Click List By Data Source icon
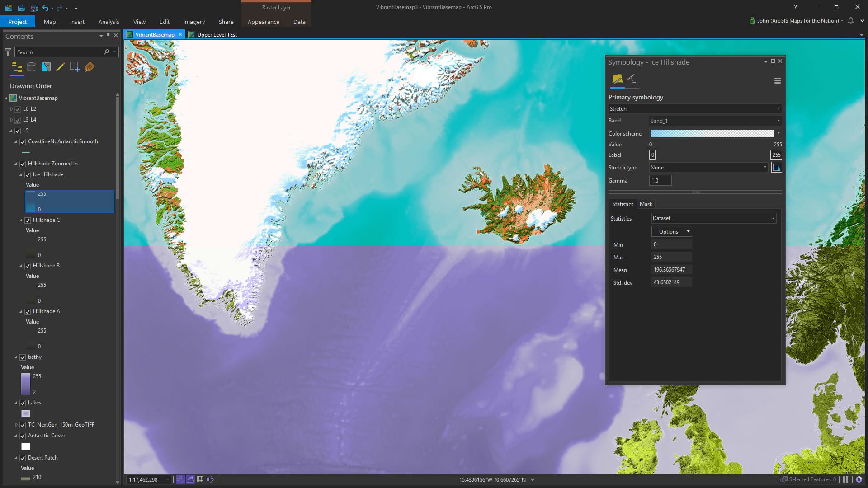 coord(32,67)
